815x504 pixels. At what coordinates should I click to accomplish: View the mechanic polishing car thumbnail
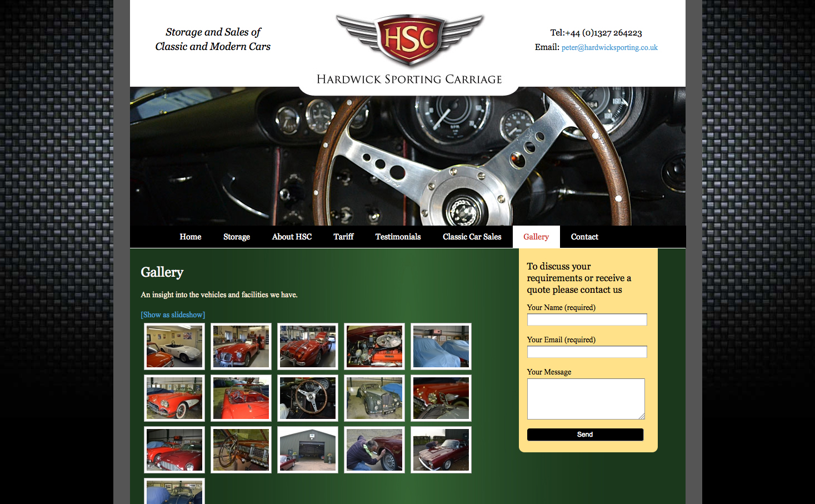(x=374, y=450)
